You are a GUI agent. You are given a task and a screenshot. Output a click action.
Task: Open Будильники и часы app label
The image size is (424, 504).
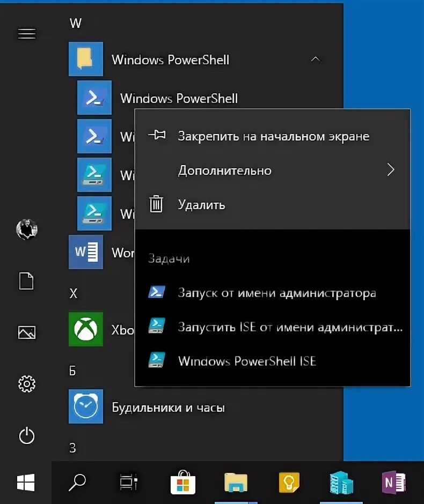tap(168, 407)
